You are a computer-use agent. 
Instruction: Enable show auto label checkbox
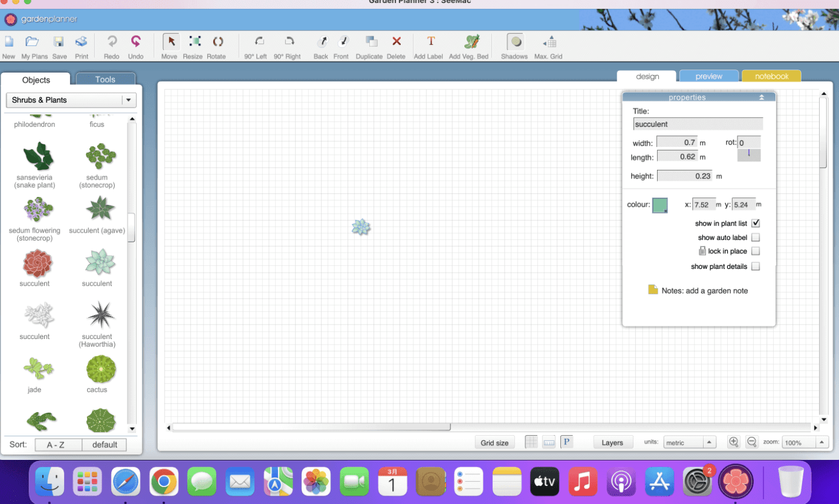[756, 238]
